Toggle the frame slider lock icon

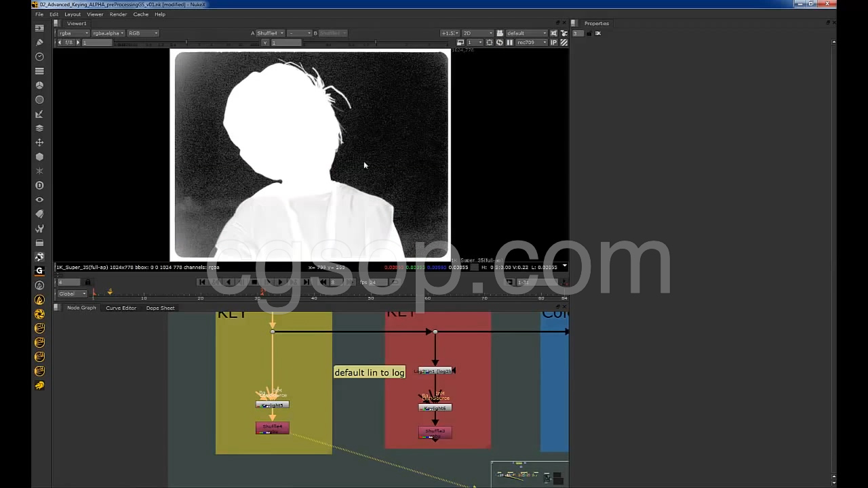(87, 282)
